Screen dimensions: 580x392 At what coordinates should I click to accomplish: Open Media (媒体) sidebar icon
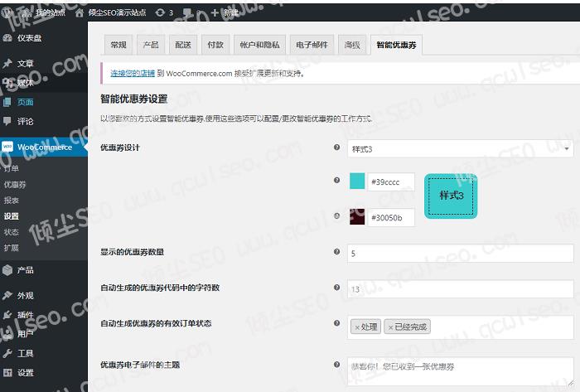point(7,83)
